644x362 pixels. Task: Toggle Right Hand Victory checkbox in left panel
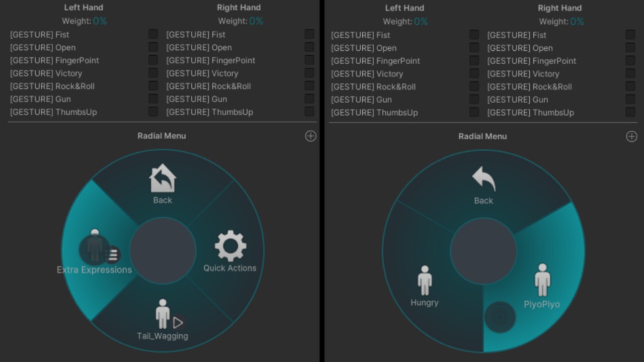(309, 73)
